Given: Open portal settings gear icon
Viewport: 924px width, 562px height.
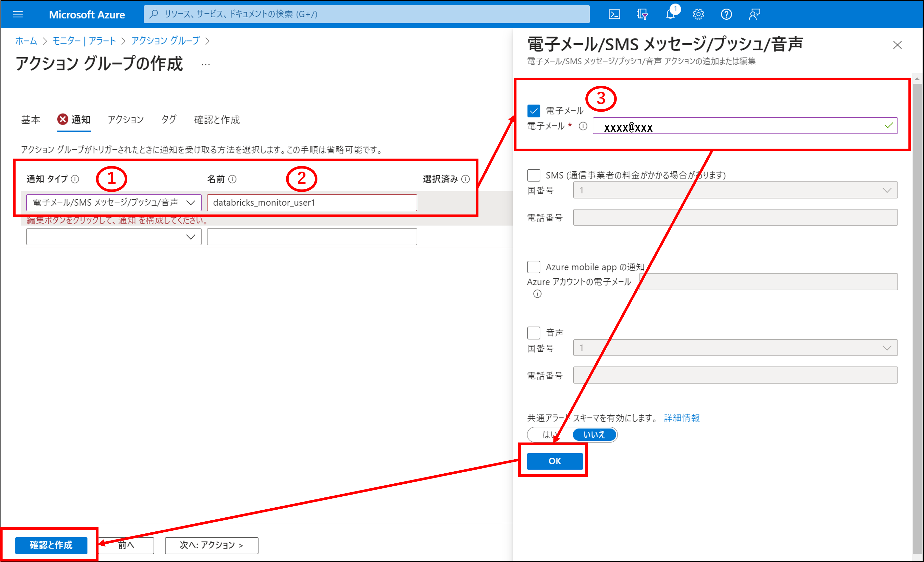Looking at the screenshot, I should point(698,14).
